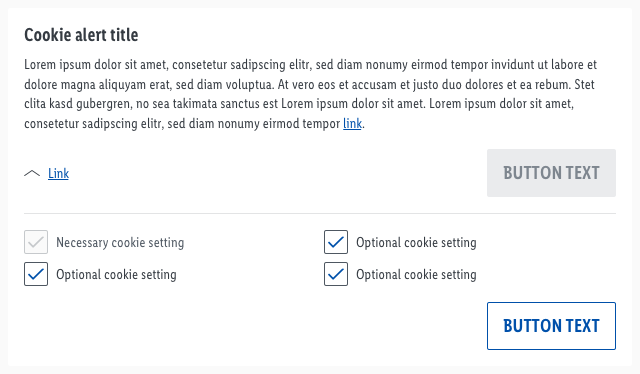Click the Optional cookie setting label under Necessary
This screenshot has width=640, height=374.
(116, 274)
